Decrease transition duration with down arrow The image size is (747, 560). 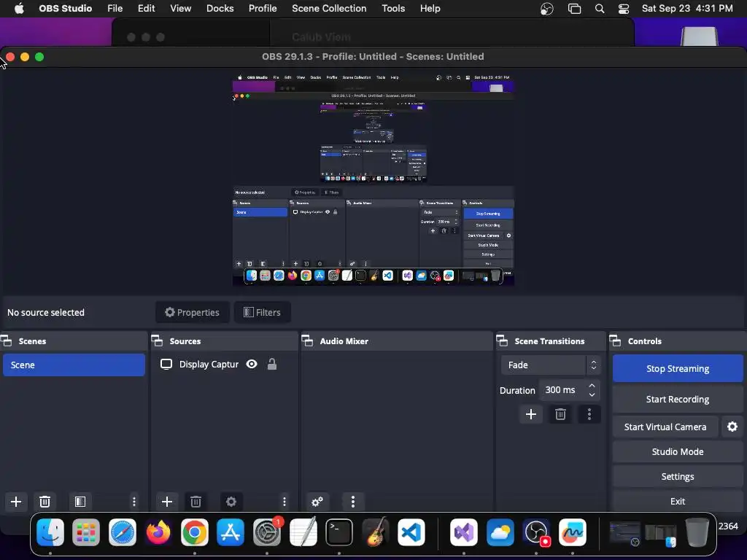click(x=592, y=394)
